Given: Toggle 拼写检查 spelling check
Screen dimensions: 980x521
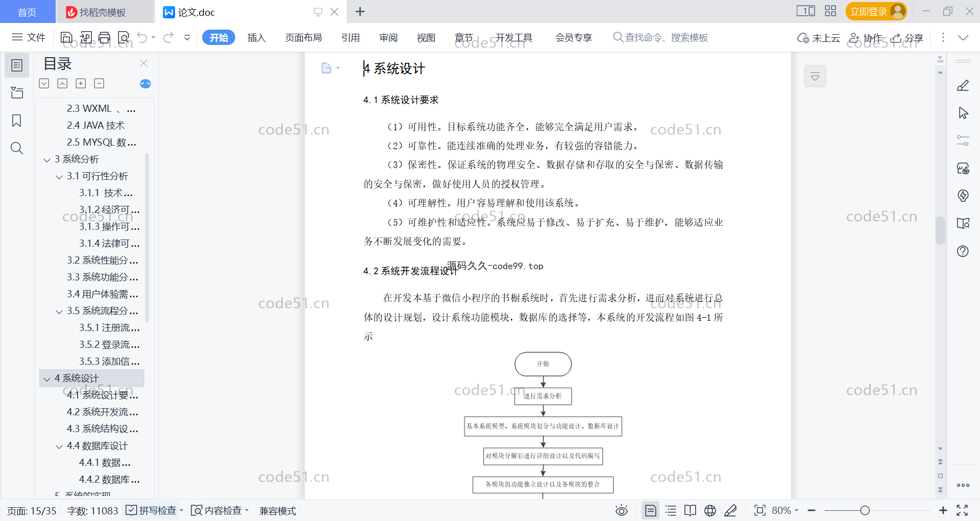Looking at the screenshot, I should tap(151, 510).
